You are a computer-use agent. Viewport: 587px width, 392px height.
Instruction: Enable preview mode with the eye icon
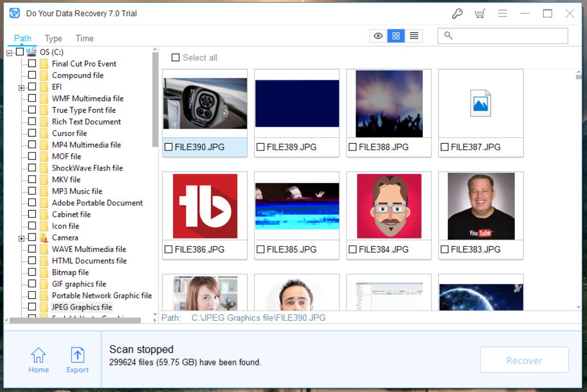[378, 36]
